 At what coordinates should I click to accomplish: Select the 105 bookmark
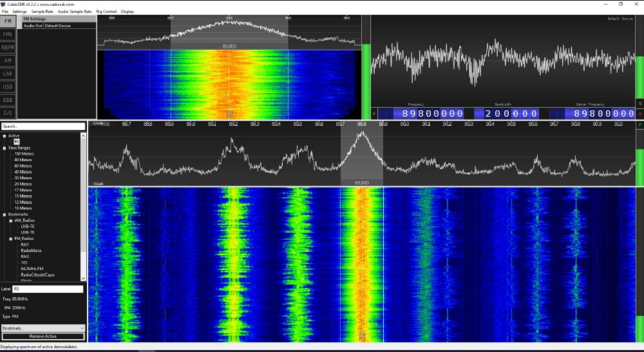24,262
